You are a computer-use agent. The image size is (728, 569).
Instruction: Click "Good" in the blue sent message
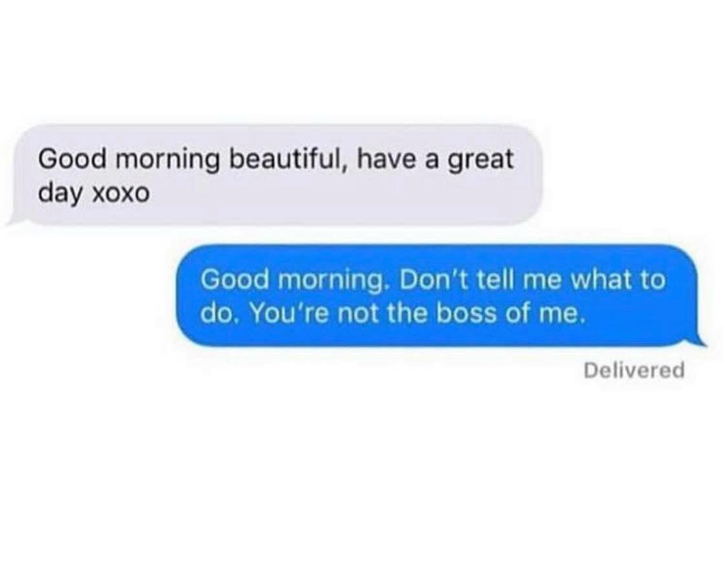pos(235,279)
